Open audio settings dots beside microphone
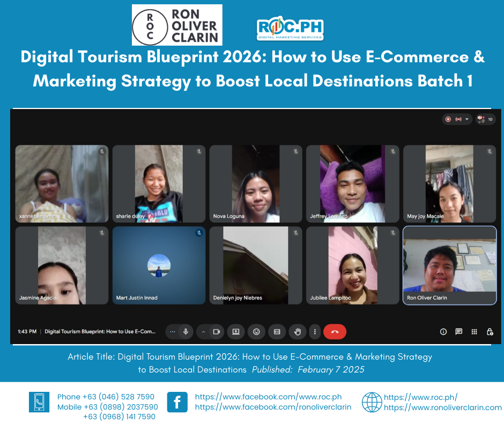Image resolution: width=504 pixels, height=423 pixels. [x=172, y=332]
